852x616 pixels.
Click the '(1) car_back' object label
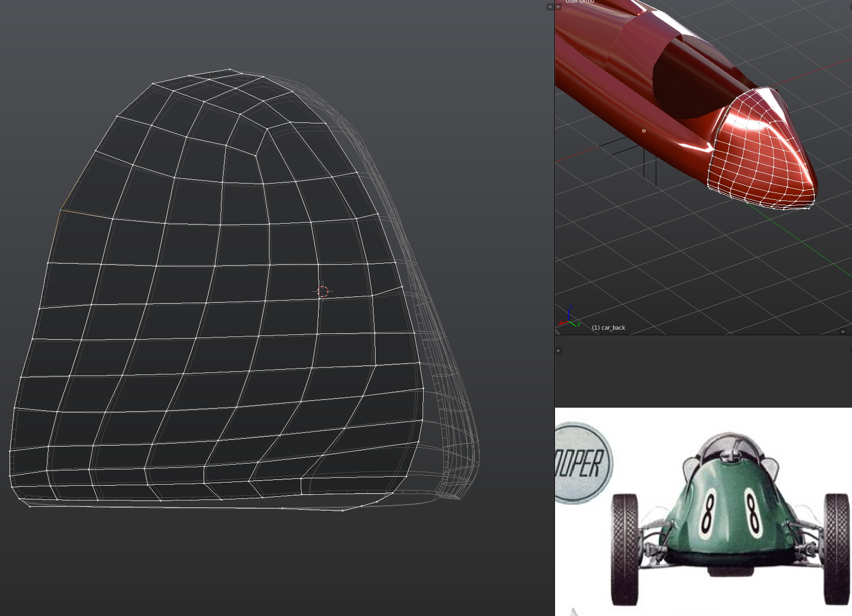608,328
